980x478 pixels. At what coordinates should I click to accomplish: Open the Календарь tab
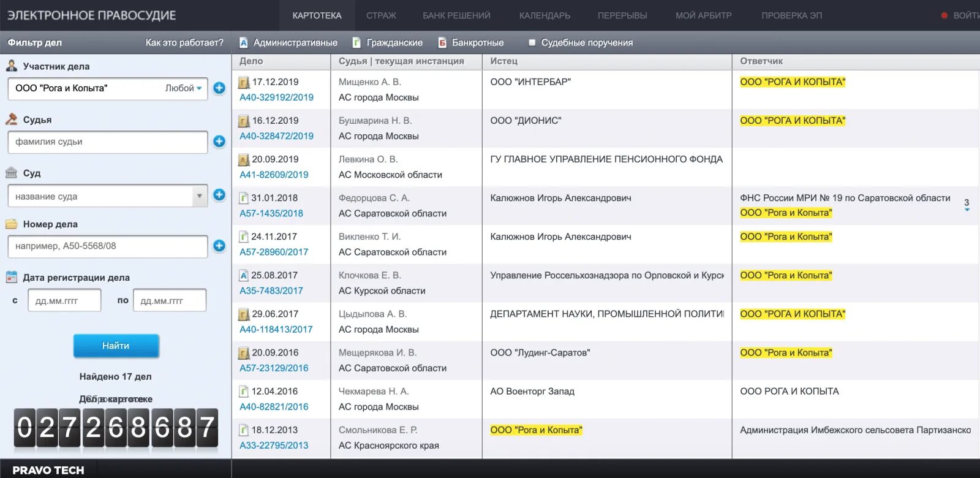(545, 15)
